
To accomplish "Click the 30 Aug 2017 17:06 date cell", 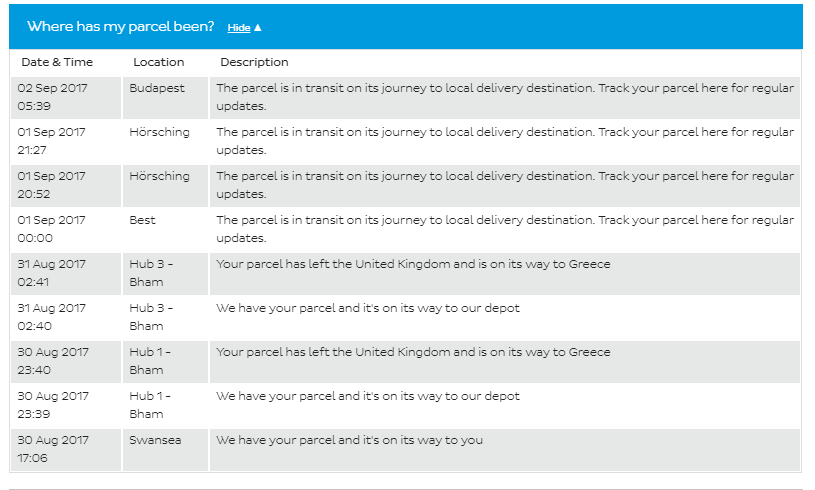I will 66,450.
